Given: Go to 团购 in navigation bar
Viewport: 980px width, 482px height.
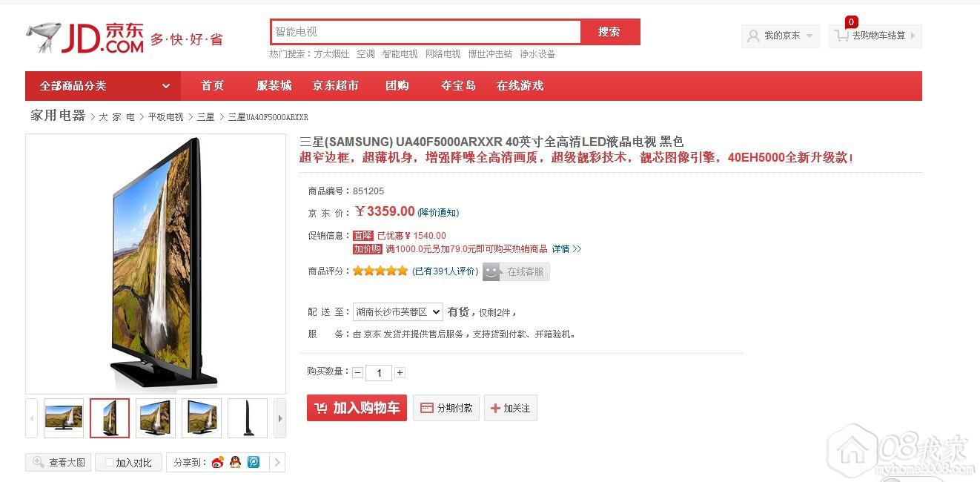Looking at the screenshot, I should [397, 86].
